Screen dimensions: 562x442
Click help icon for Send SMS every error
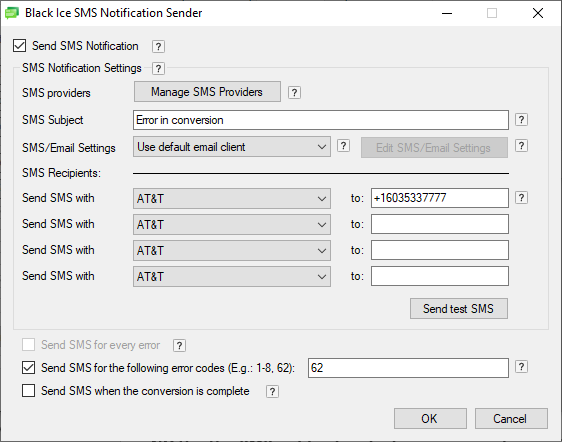[179, 346]
